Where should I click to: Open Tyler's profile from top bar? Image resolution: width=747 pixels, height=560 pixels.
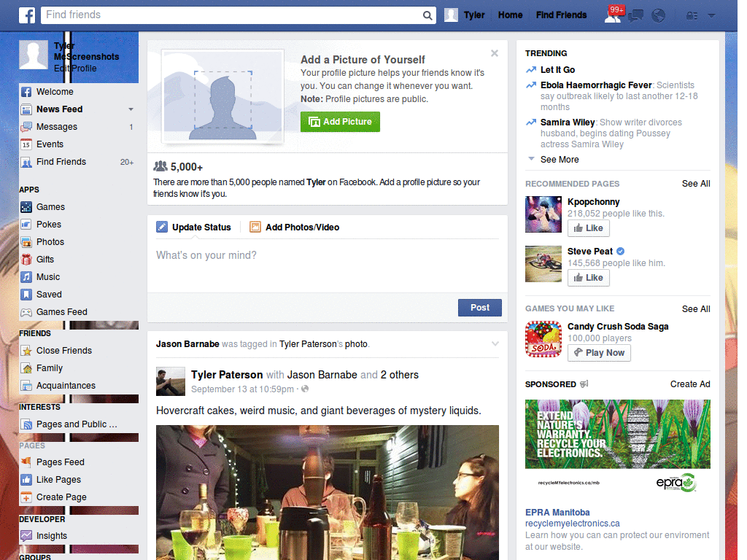(x=465, y=15)
